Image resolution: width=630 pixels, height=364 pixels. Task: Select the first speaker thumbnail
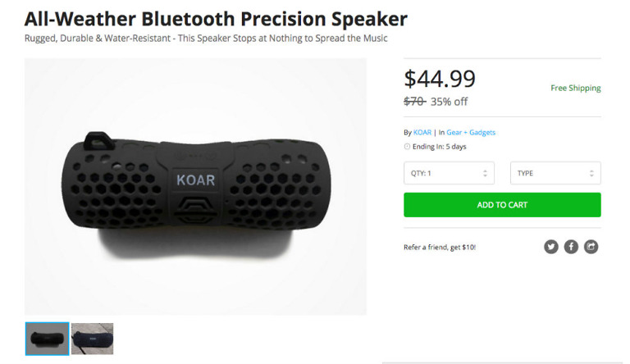[x=47, y=338]
